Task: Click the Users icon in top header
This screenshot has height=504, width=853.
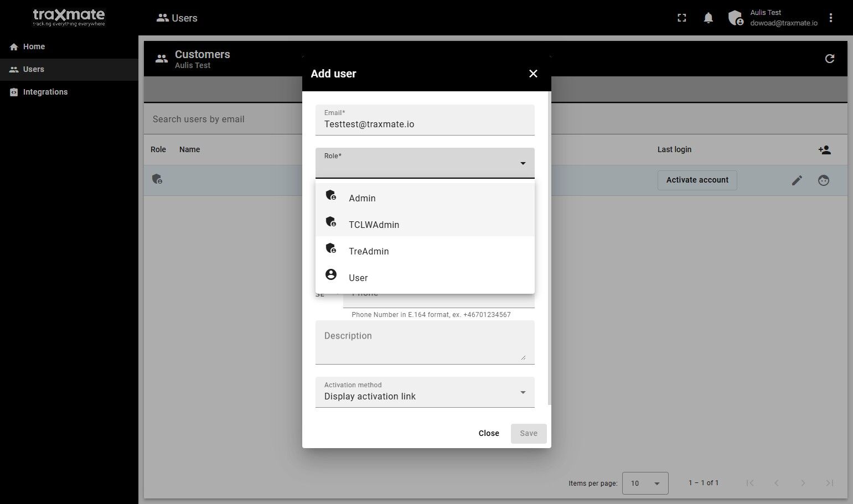Action: (x=163, y=18)
